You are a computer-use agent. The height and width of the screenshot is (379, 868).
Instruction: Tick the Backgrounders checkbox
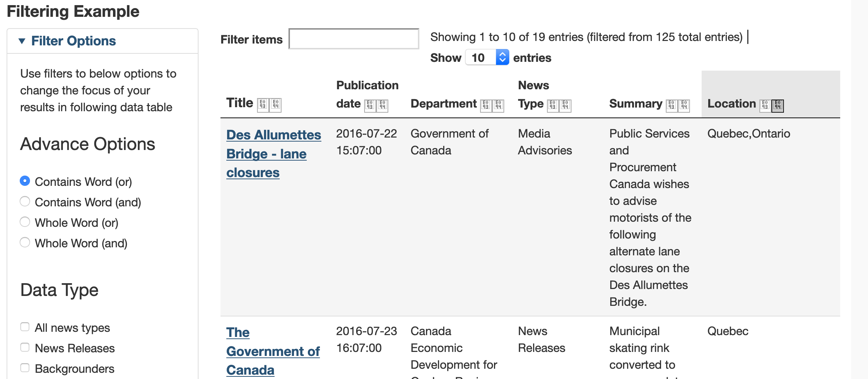point(25,368)
